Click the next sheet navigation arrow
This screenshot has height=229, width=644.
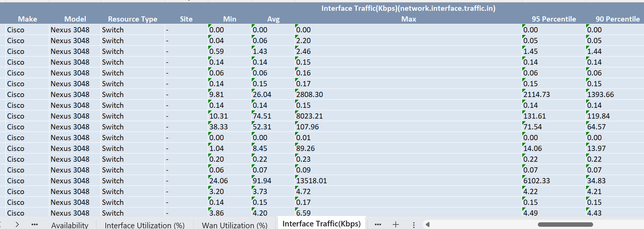tap(17, 225)
